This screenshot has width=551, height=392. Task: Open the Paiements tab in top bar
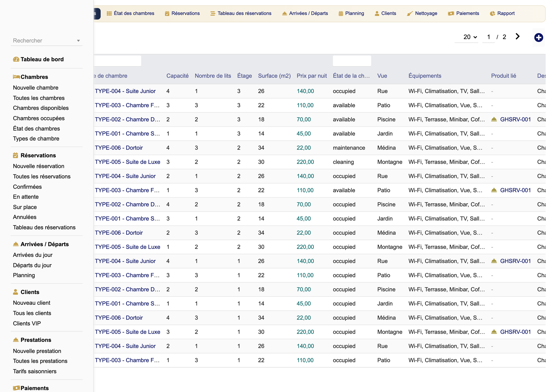click(x=464, y=13)
